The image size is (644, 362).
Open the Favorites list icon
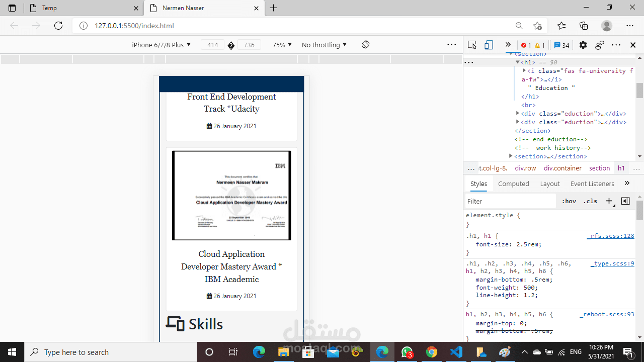click(561, 26)
